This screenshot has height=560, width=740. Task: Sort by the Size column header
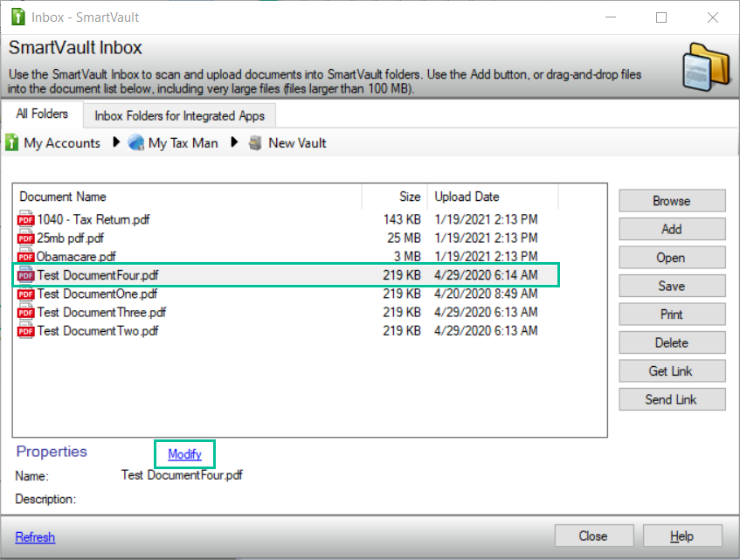point(395,197)
